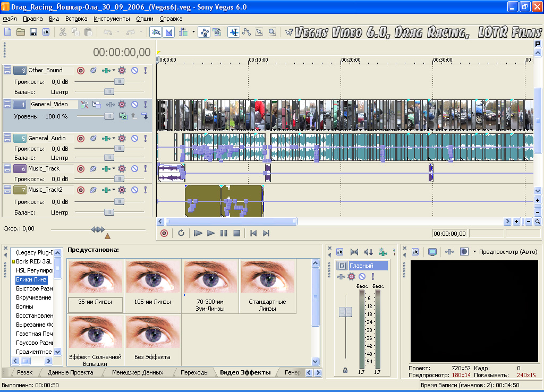
Task: Select the 35-мм Линзы preset thumbnail
Action: click(x=95, y=285)
